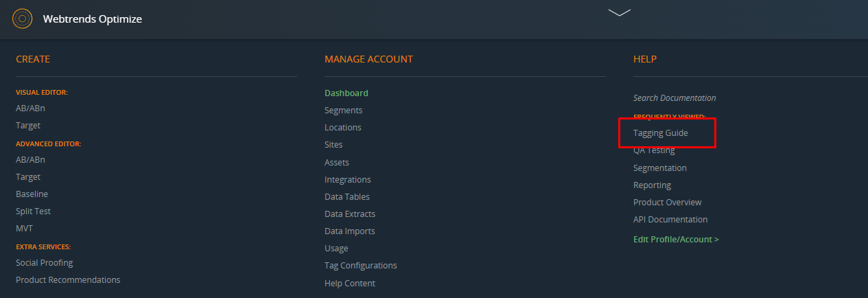Open Target under Visual Editor
Screen dimensions: 868x298
(x=28, y=125)
